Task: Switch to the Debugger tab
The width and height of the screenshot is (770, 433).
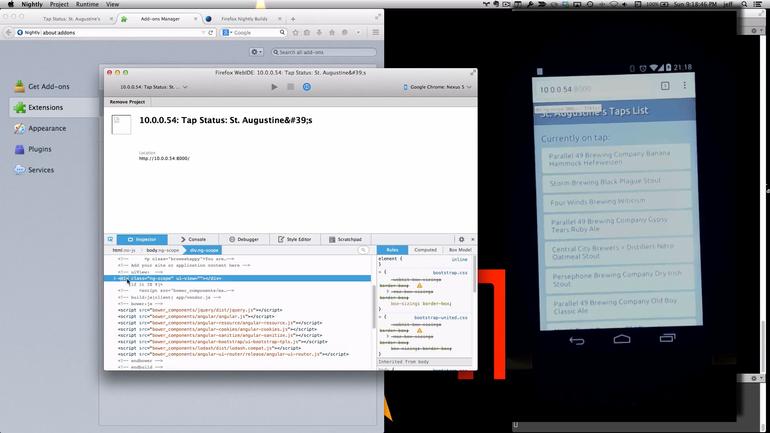Action: coord(244,239)
